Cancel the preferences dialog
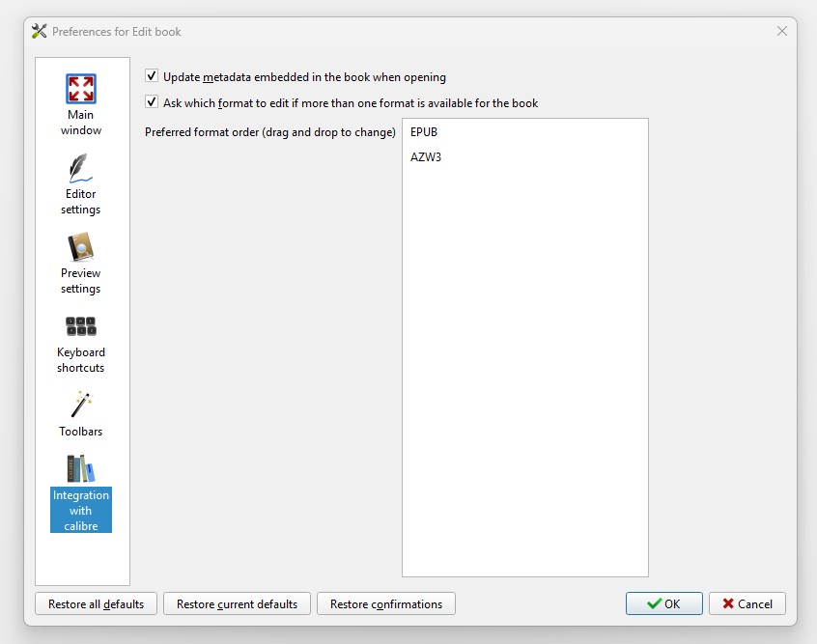 pos(747,604)
